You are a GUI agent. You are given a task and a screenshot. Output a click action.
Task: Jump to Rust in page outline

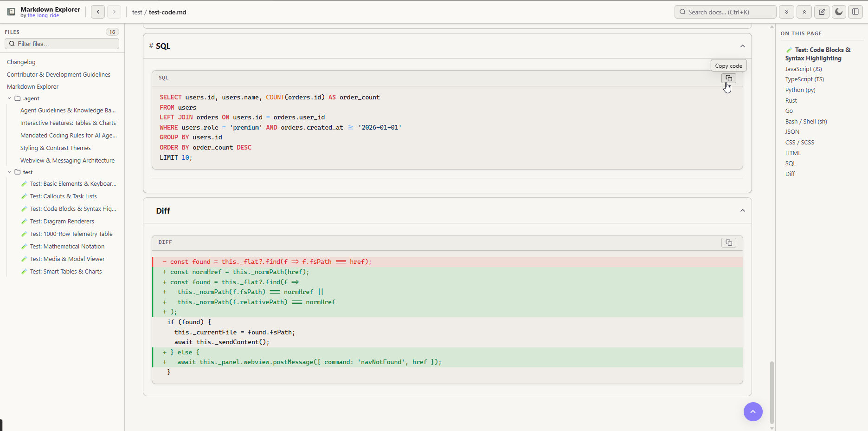click(x=791, y=101)
